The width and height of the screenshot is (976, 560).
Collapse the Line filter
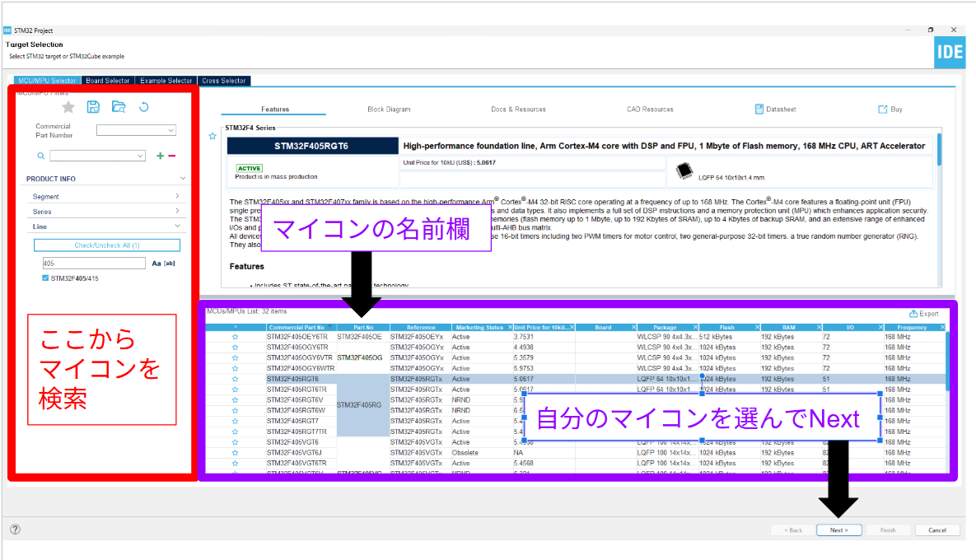(177, 226)
